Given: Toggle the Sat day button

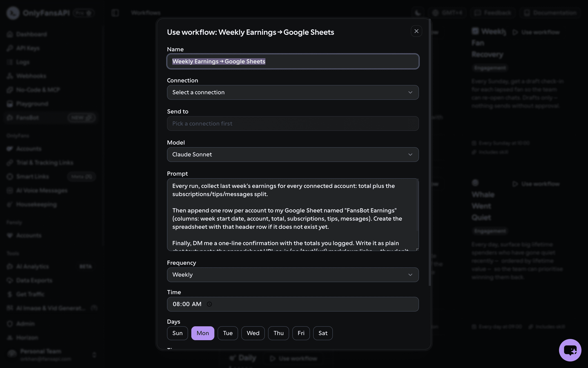Looking at the screenshot, I should (x=323, y=333).
